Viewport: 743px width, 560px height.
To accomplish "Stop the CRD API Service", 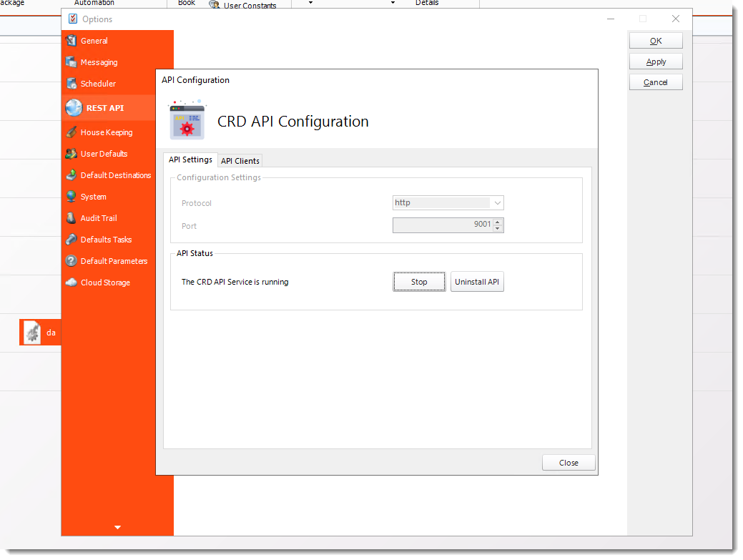I will point(419,282).
